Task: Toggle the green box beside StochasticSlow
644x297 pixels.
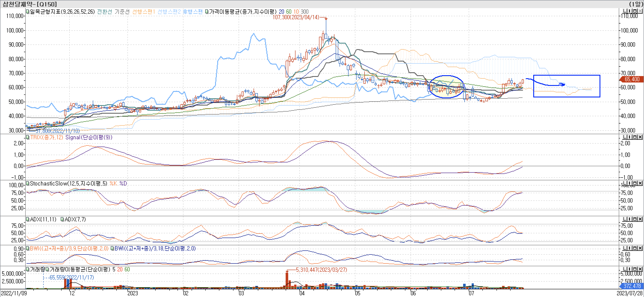Action: coord(28,184)
